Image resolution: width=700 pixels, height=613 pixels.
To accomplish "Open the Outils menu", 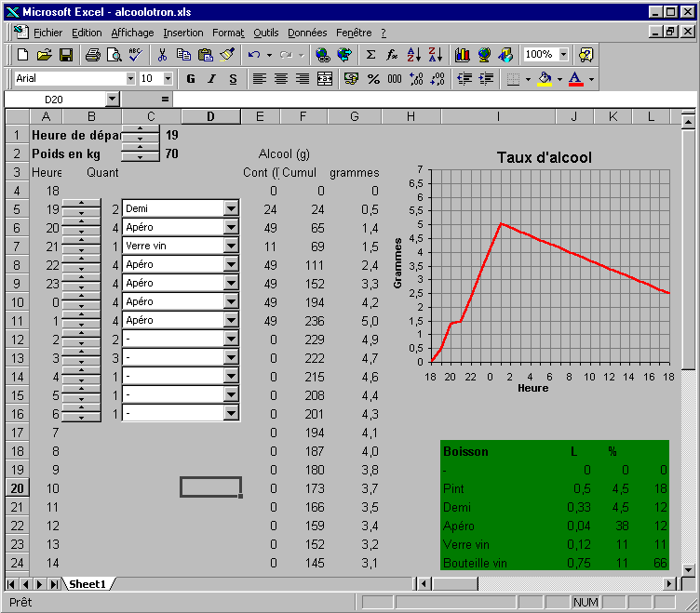I will click(x=266, y=33).
